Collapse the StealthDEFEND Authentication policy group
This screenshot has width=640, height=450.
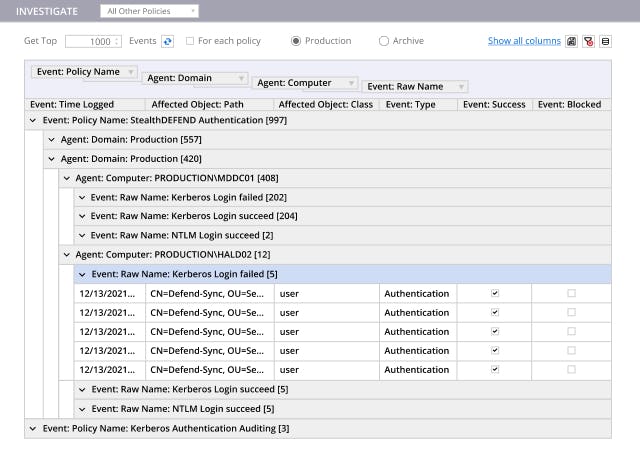click(33, 120)
